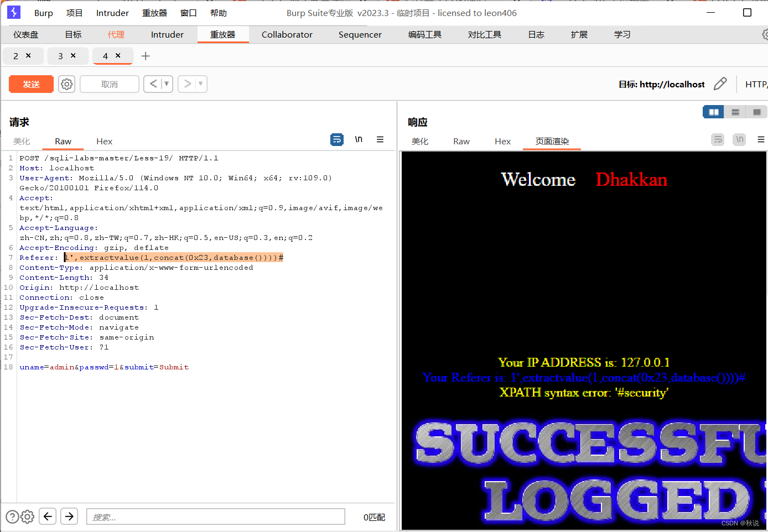This screenshot has height=532, width=768.
Task: Go to previous request in history
Action: pyautogui.click(x=153, y=84)
